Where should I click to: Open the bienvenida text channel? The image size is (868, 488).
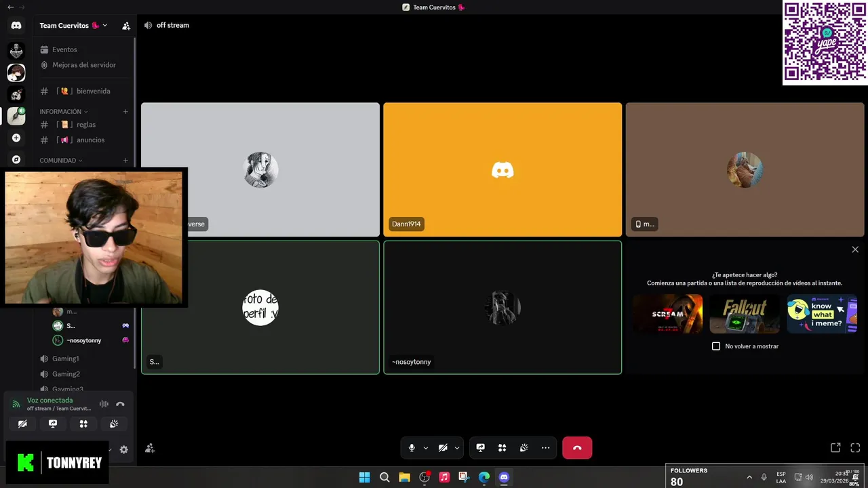click(84, 91)
